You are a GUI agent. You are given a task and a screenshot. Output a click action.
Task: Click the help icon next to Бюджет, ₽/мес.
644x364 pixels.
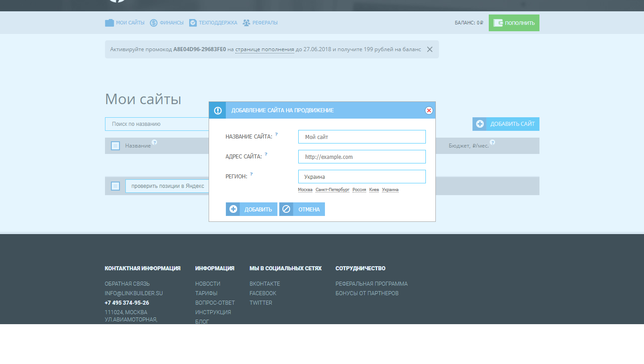coord(492,142)
